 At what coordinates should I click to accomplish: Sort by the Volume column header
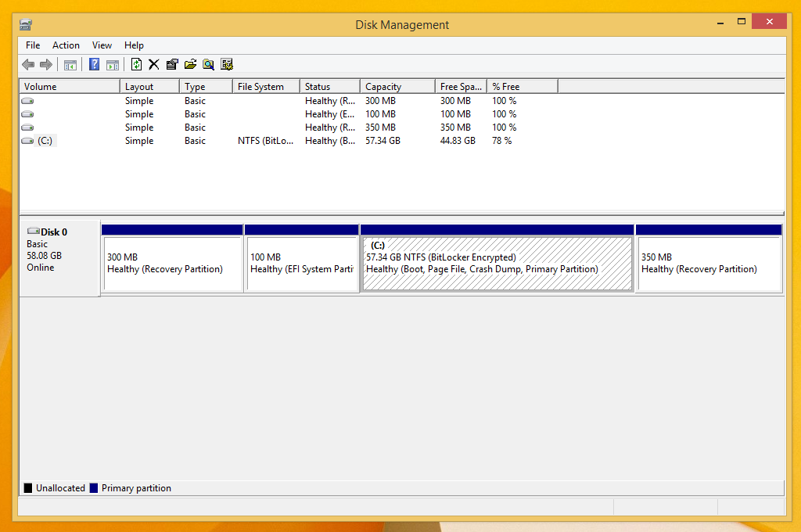click(x=70, y=86)
